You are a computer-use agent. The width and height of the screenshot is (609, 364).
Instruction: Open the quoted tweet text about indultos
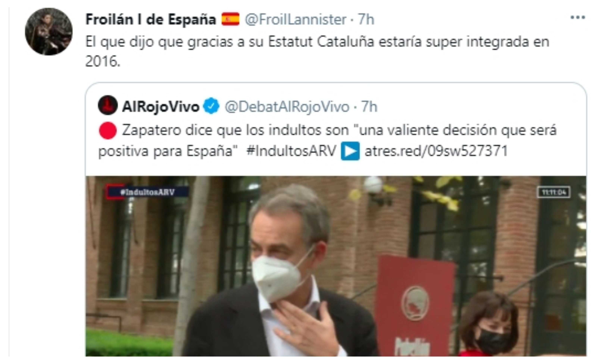coord(327,140)
